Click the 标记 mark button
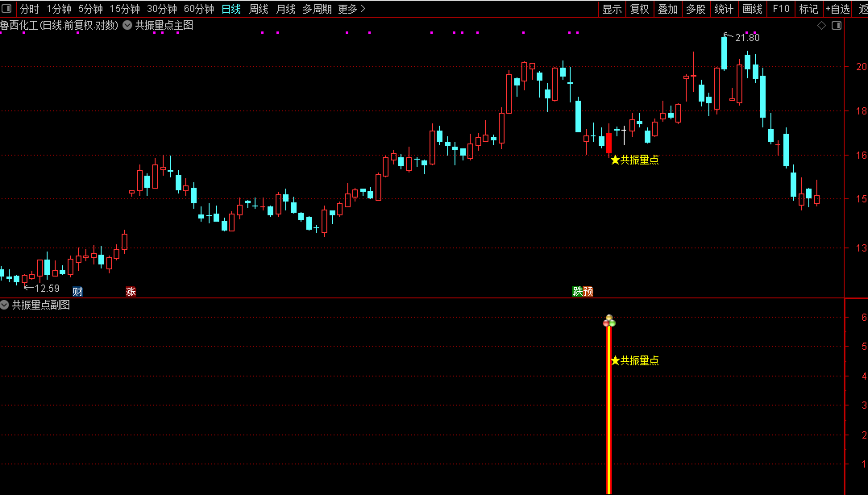868x495 pixels. click(809, 9)
